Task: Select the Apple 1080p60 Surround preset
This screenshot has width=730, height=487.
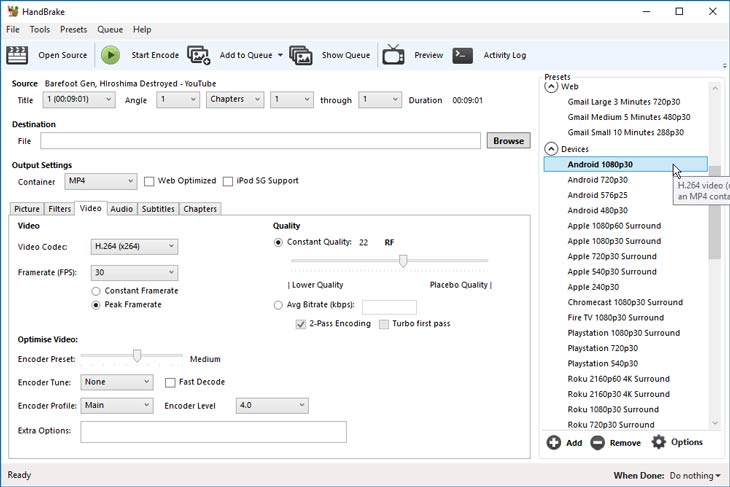Action: coord(614,226)
